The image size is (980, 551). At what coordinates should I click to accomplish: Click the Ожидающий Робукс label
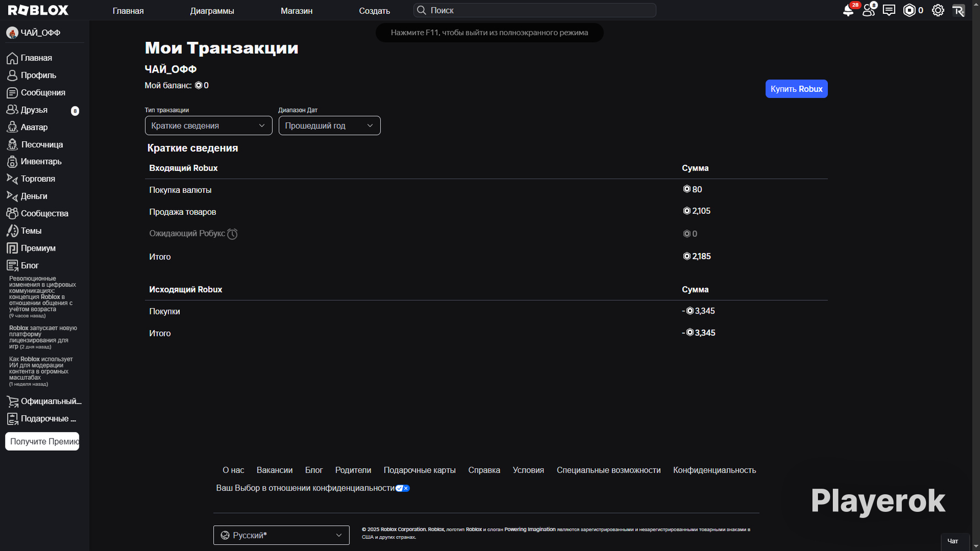coord(187,234)
